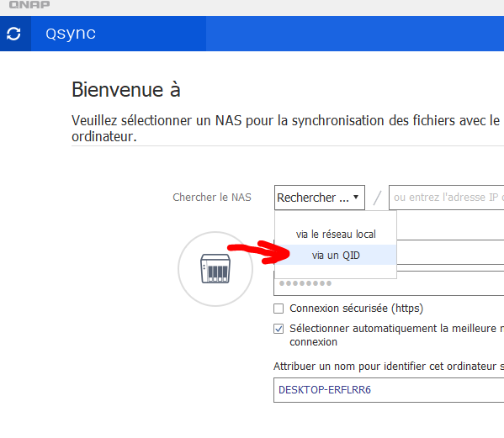The width and height of the screenshot is (504, 438).
Task: Click the NAS device icon in circle
Action: pos(215,269)
